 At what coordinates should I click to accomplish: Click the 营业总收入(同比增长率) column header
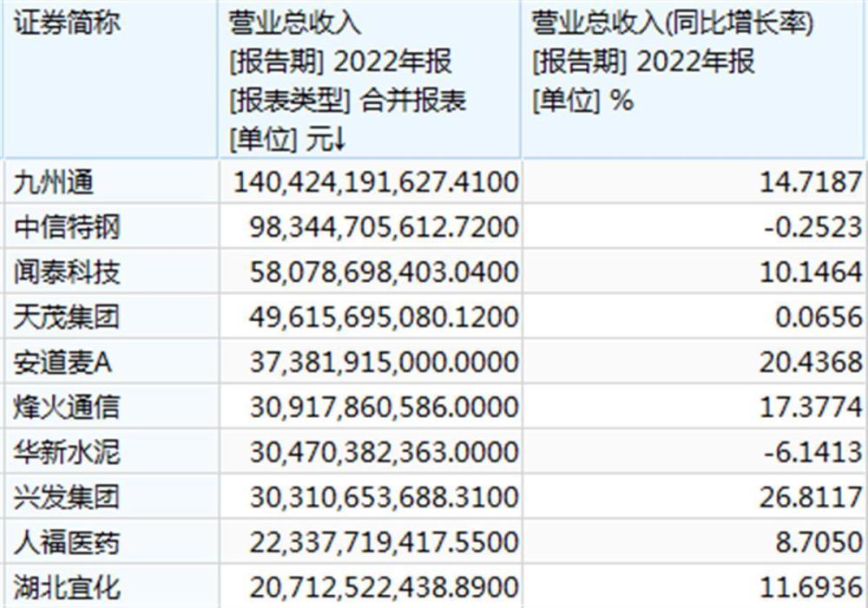point(694,79)
